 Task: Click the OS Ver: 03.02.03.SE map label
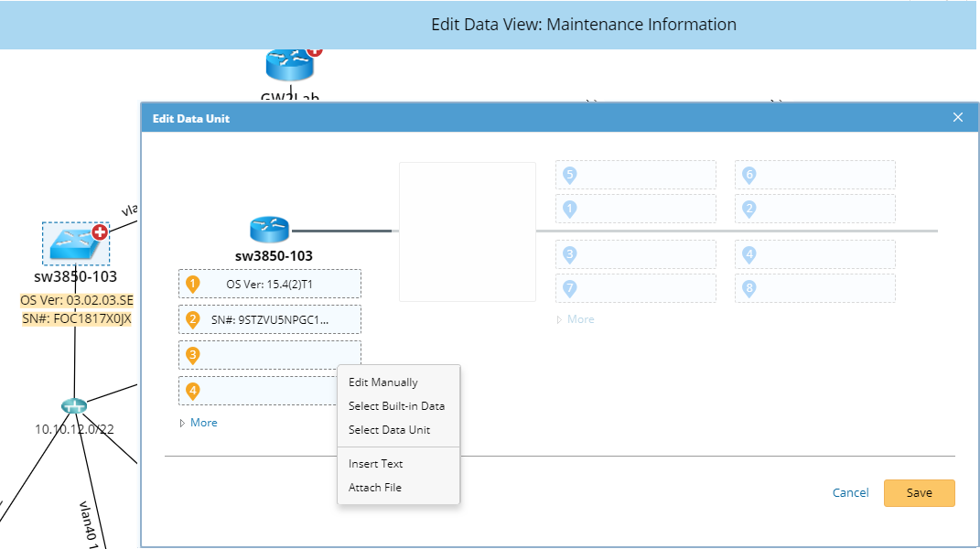[x=77, y=300]
